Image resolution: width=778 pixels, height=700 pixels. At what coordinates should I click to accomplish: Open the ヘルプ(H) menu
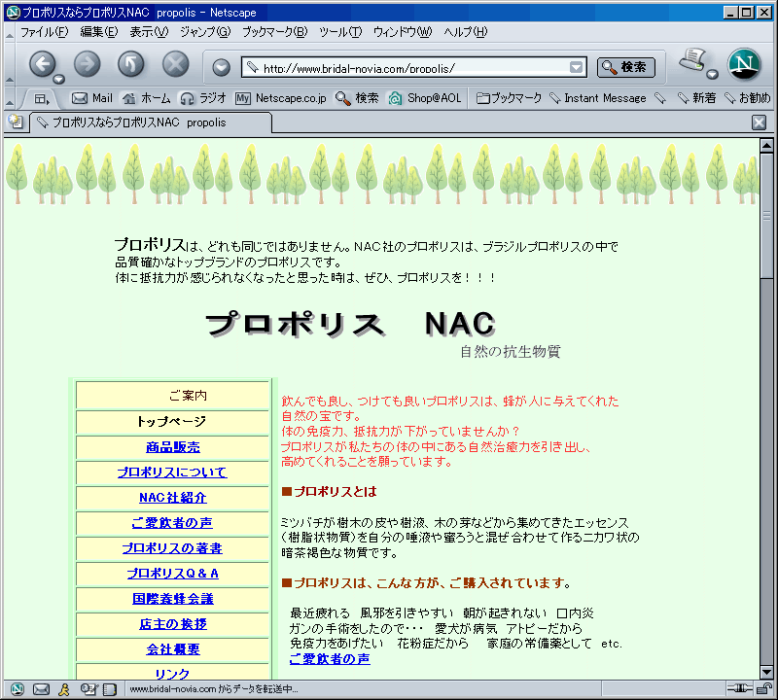[466, 32]
